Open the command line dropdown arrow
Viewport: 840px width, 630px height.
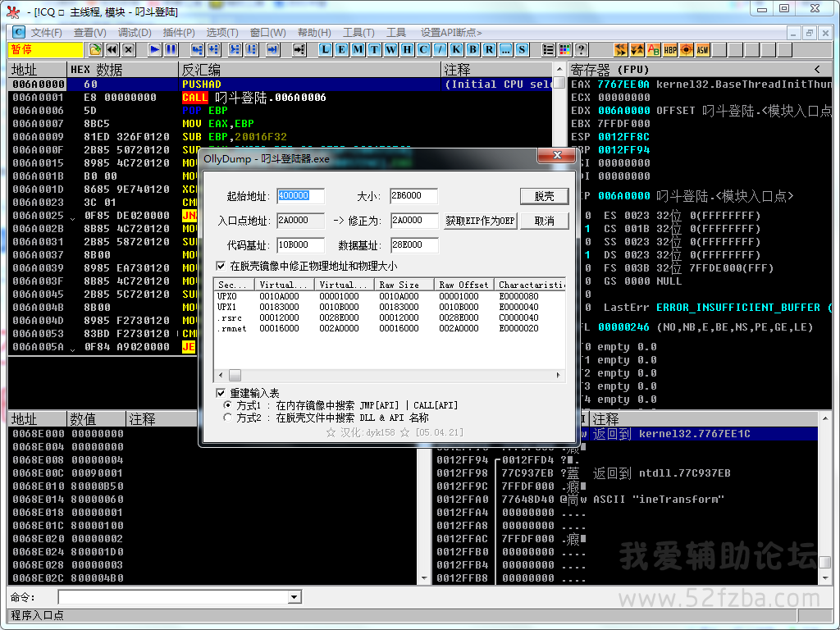(294, 597)
